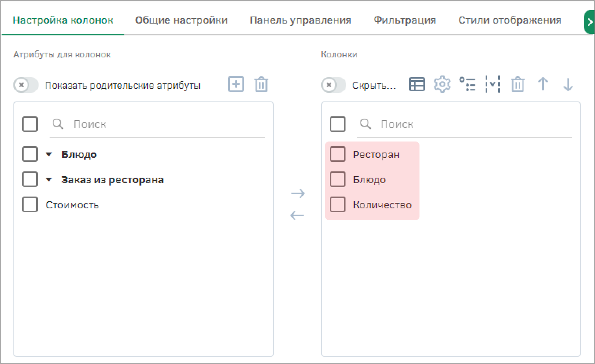Move selected column up with arrow icon
This screenshot has height=364, width=595.
(x=543, y=85)
